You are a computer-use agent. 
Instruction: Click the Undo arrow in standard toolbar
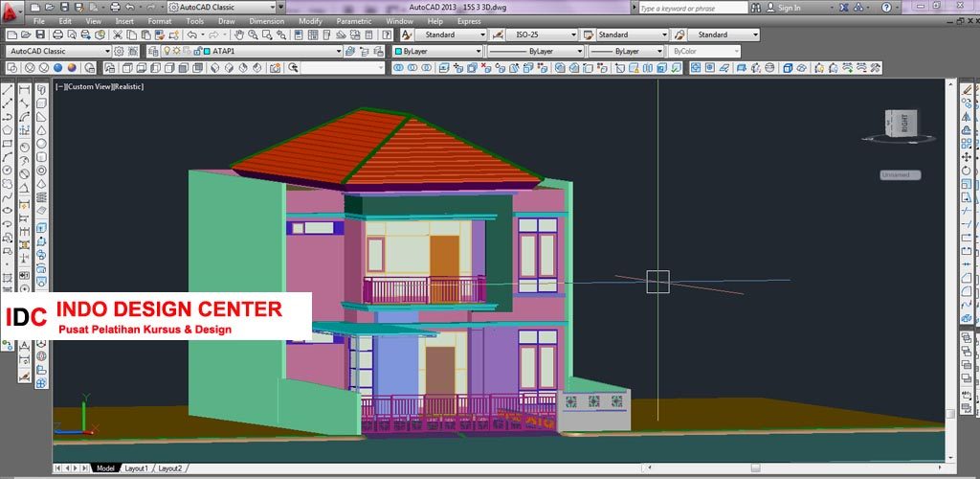point(191,35)
